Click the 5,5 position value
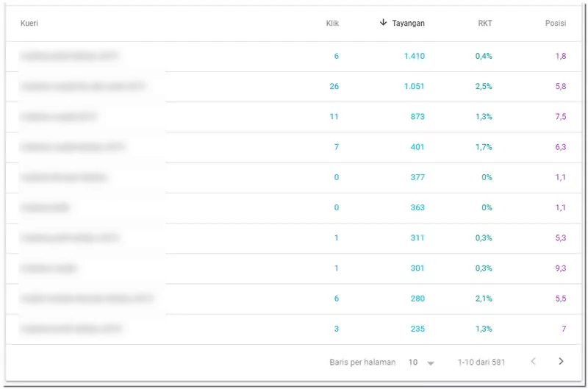 pyautogui.click(x=561, y=299)
